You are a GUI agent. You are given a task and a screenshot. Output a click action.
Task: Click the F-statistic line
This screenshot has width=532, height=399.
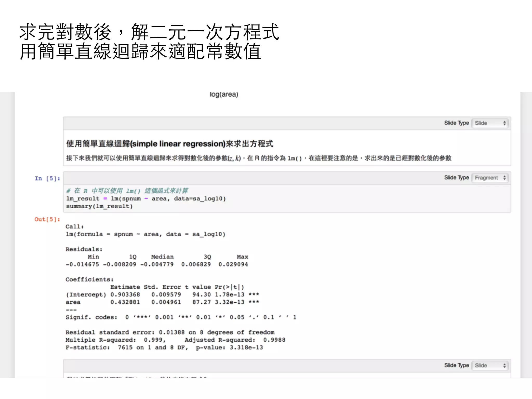tap(164, 347)
